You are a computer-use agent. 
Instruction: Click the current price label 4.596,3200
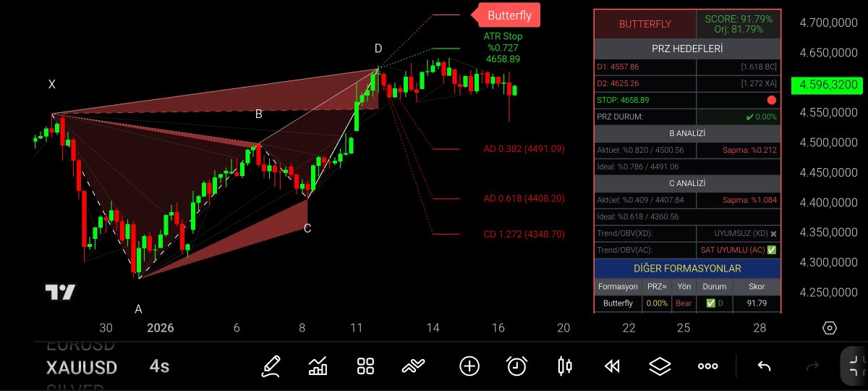828,85
